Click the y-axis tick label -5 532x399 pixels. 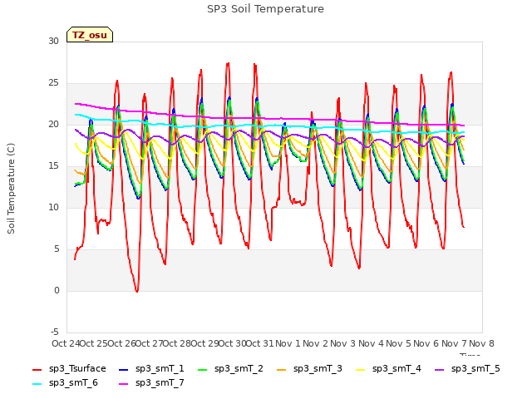[55, 332]
